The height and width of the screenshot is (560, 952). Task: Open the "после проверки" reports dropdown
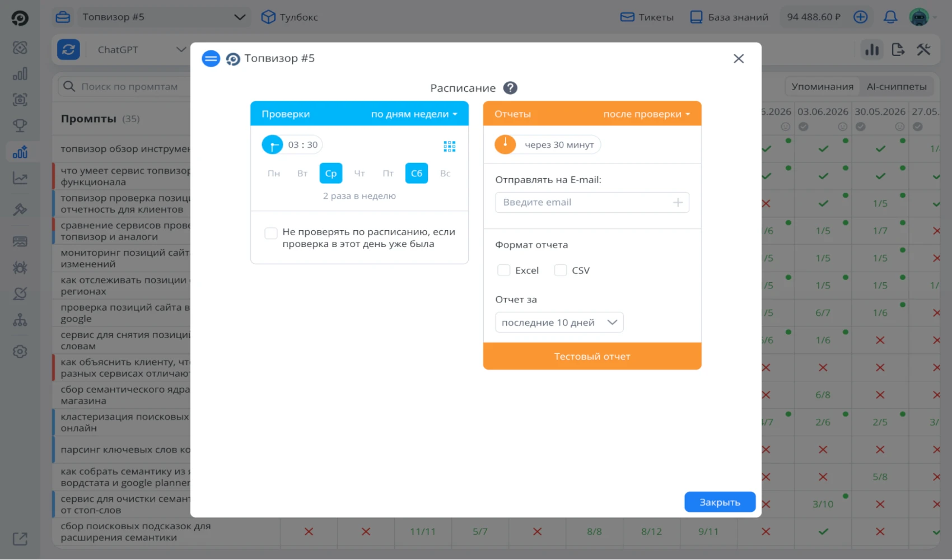(x=647, y=114)
